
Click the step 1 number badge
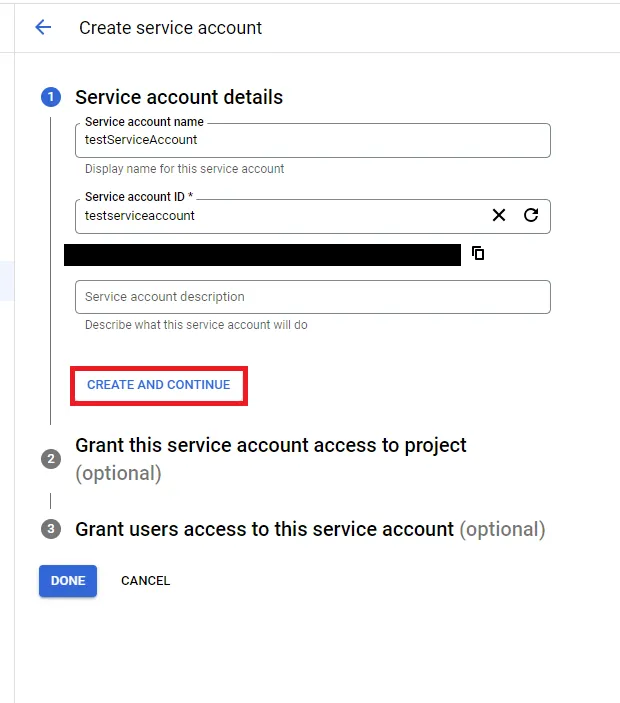[50, 97]
